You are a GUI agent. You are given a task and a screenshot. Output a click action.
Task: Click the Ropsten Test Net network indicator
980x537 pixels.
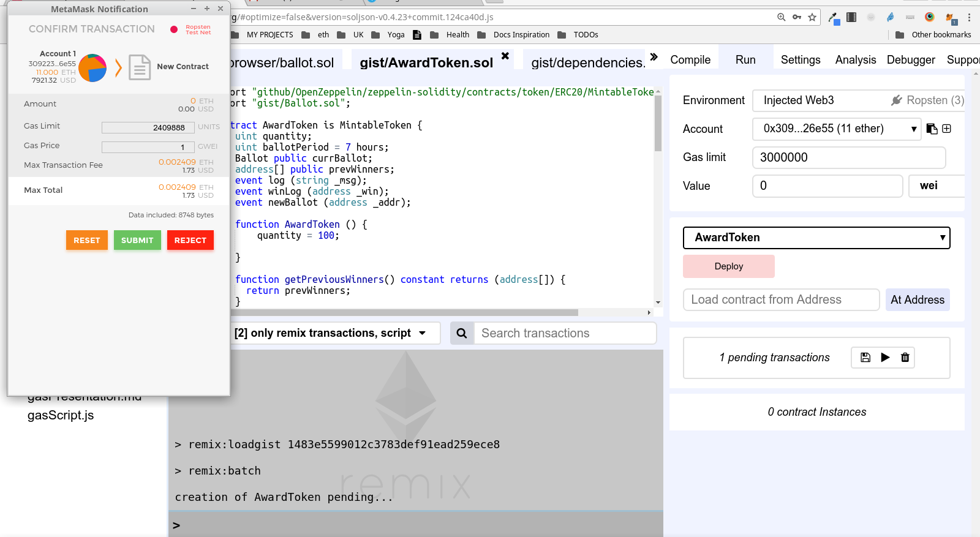(x=192, y=29)
